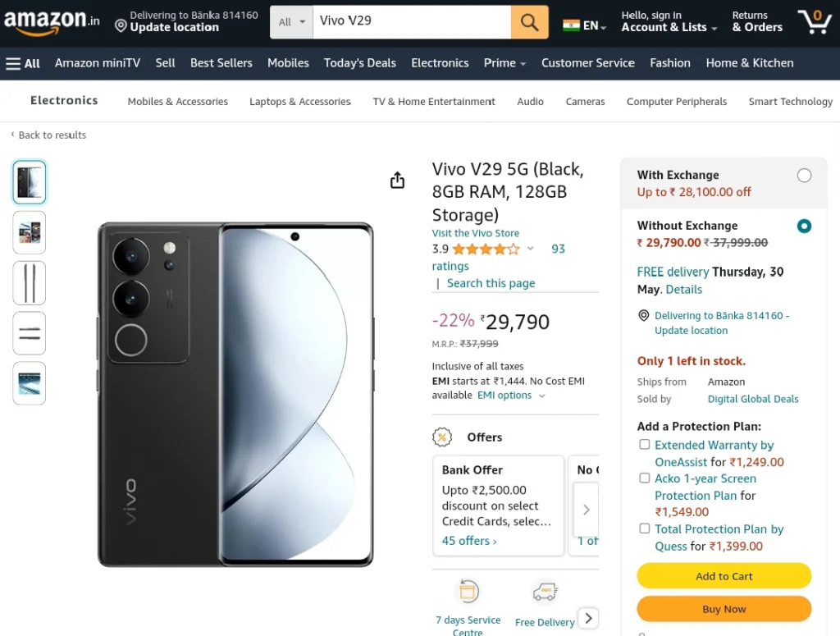Open the All search category dropdown
The width and height of the screenshot is (840, 636).
pos(291,22)
